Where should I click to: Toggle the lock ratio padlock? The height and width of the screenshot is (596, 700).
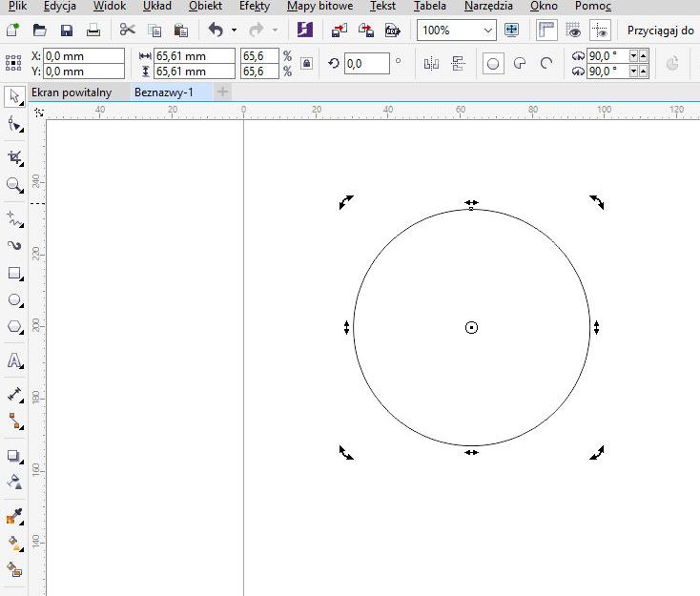pyautogui.click(x=306, y=64)
